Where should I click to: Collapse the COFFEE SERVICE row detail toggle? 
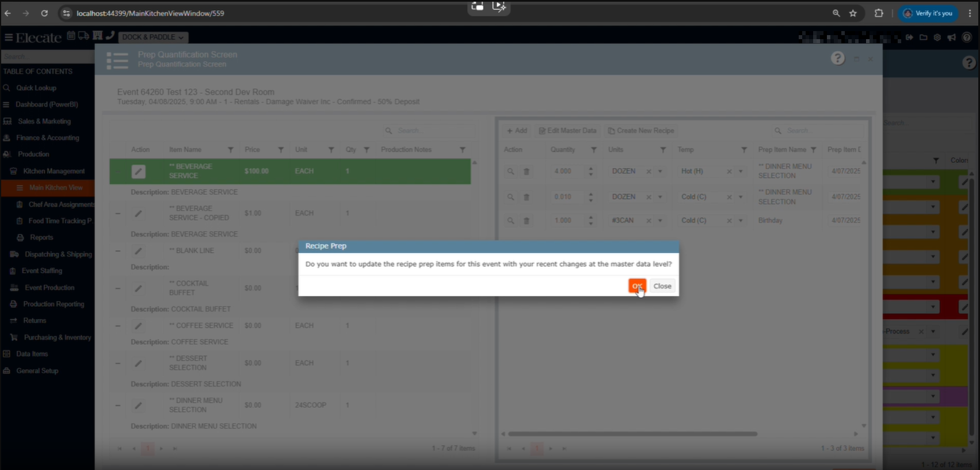(x=118, y=326)
